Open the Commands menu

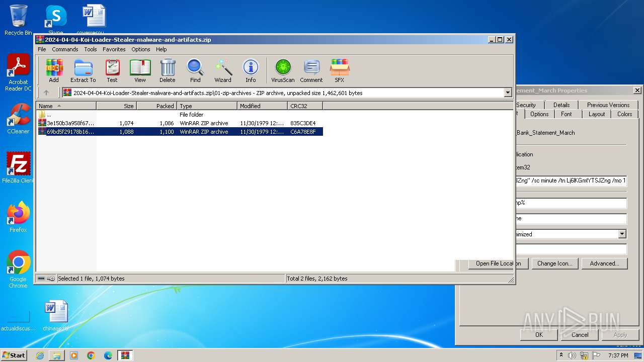tap(65, 49)
